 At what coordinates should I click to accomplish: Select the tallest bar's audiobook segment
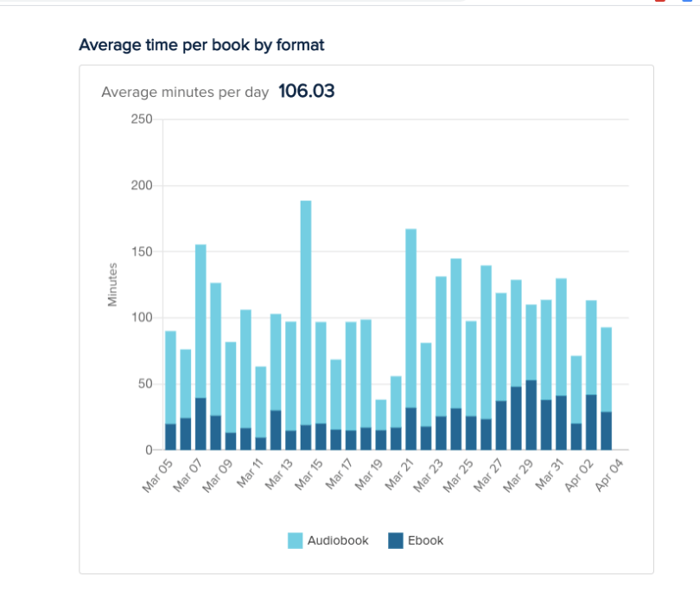click(x=306, y=311)
